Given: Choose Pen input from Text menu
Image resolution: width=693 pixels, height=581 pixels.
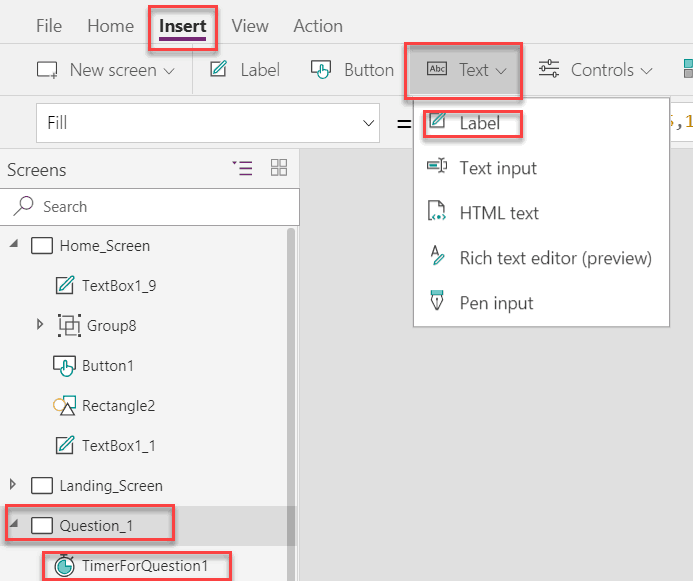Looking at the screenshot, I should (x=496, y=303).
